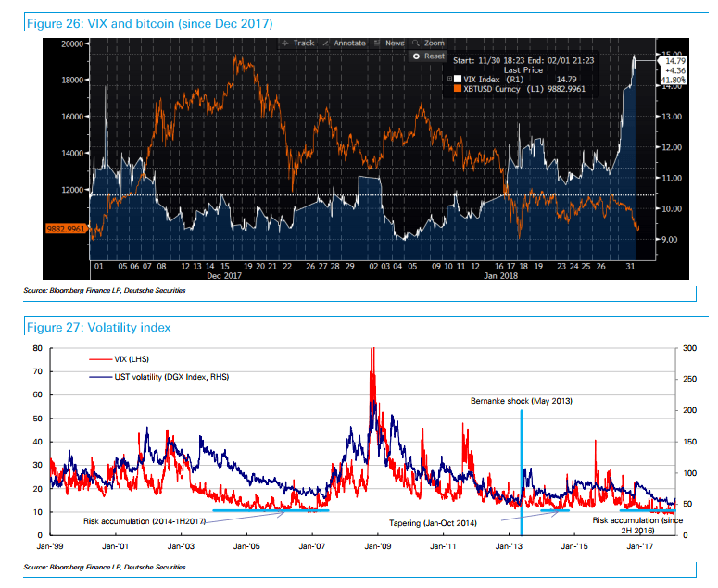Viewport: 718px width, 588px height.
Task: Click the Tapering (Jan-Oct 2014) annotation
Action: coord(434,522)
